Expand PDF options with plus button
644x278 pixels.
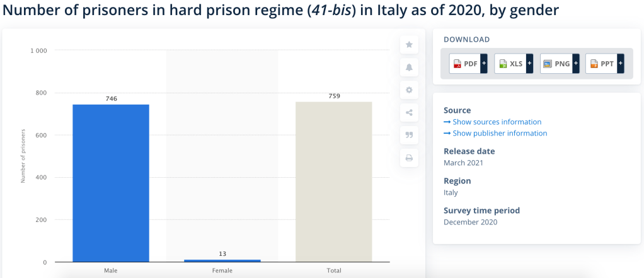484,64
